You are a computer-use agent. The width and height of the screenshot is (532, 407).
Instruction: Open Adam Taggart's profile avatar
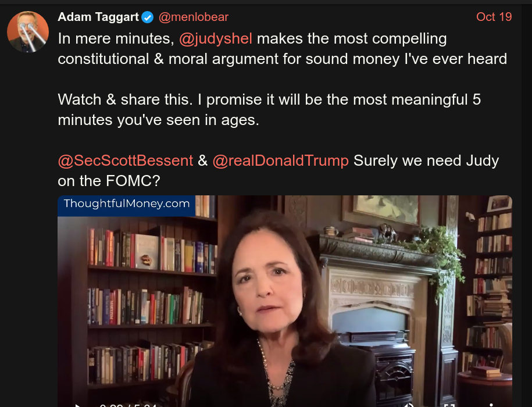[28, 31]
